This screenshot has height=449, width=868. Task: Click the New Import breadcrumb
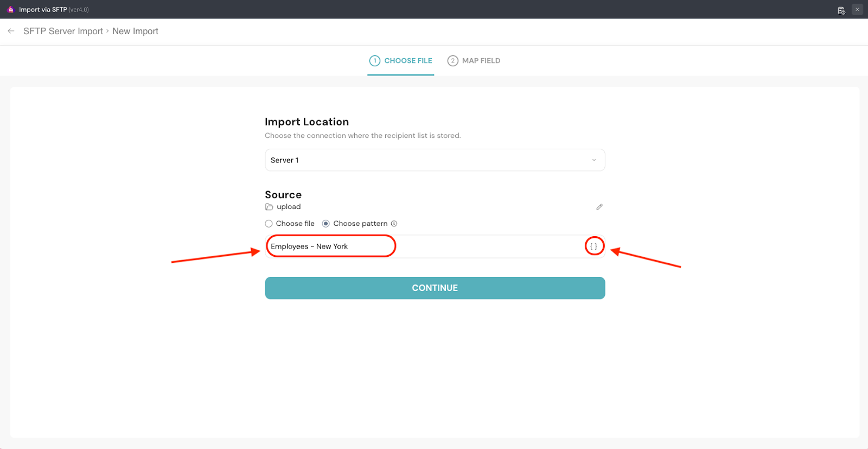(x=135, y=31)
